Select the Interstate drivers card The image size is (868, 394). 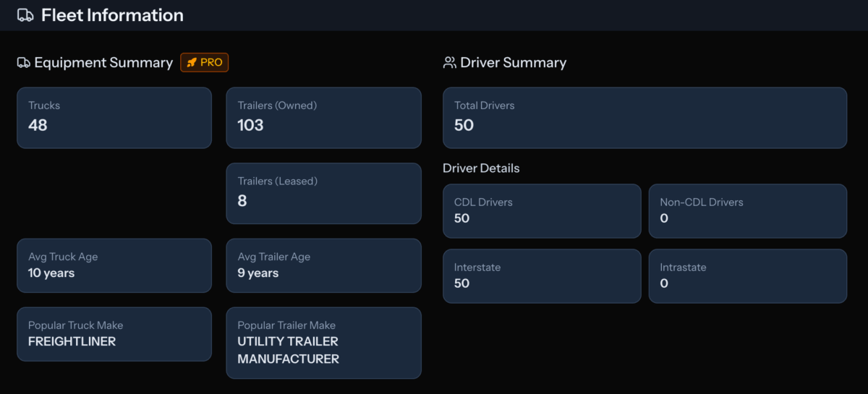tap(542, 276)
